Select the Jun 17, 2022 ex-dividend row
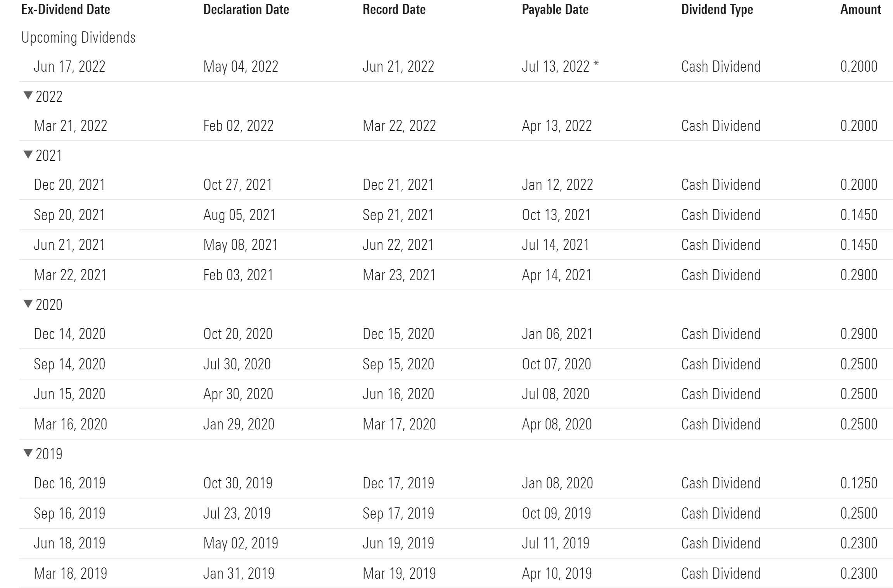This screenshot has width=893, height=588. (69, 67)
